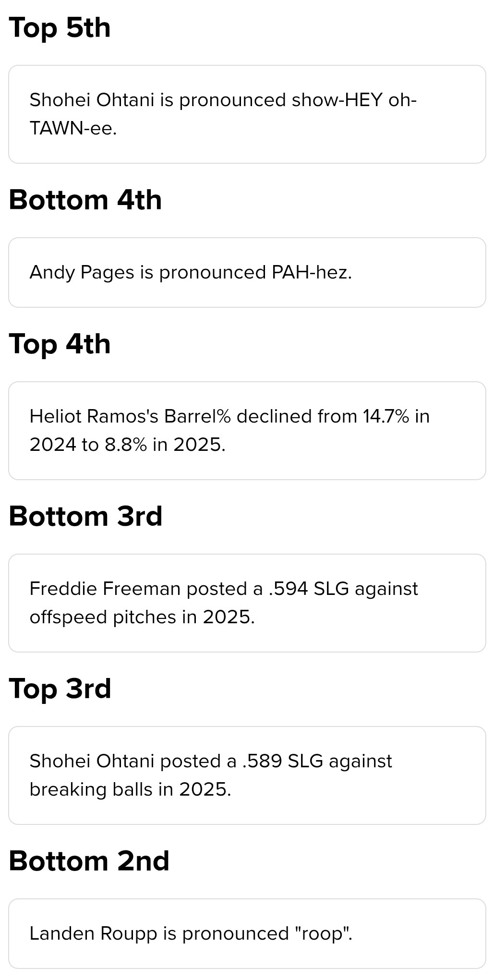Image resolution: width=494 pixels, height=980 pixels.
Task: Select the Bottom 4th inning heading
Action: pyautogui.click(x=85, y=200)
